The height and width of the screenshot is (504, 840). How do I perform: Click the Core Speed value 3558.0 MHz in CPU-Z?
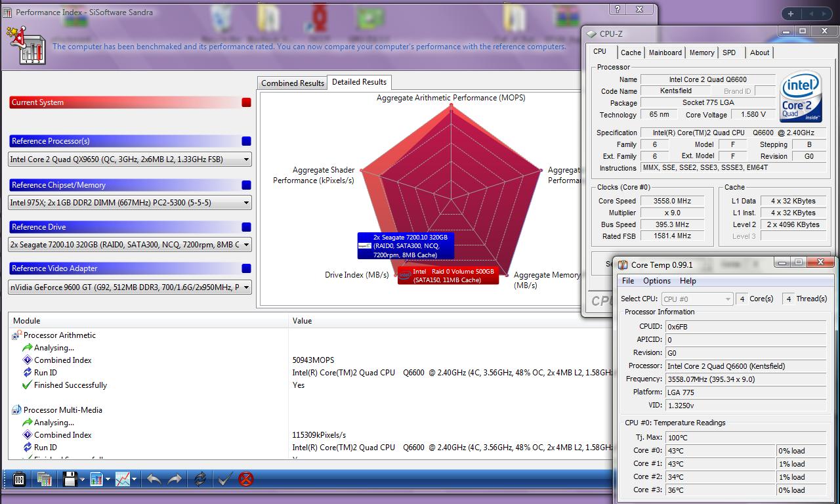[673, 201]
